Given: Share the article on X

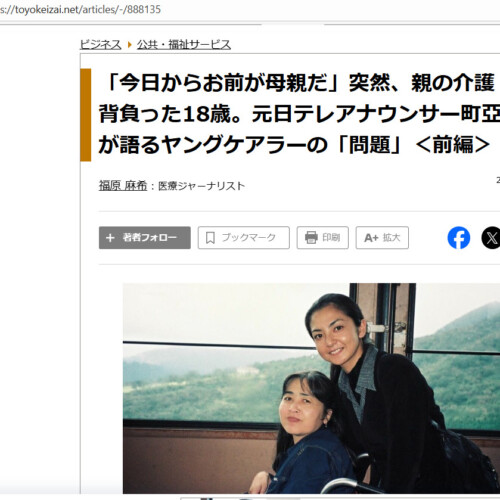Looking at the screenshot, I should tap(491, 238).
